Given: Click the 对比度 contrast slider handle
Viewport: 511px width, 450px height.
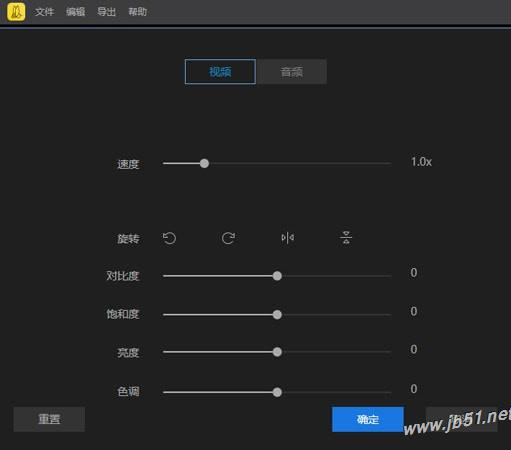Looking at the screenshot, I should pyautogui.click(x=277, y=276).
